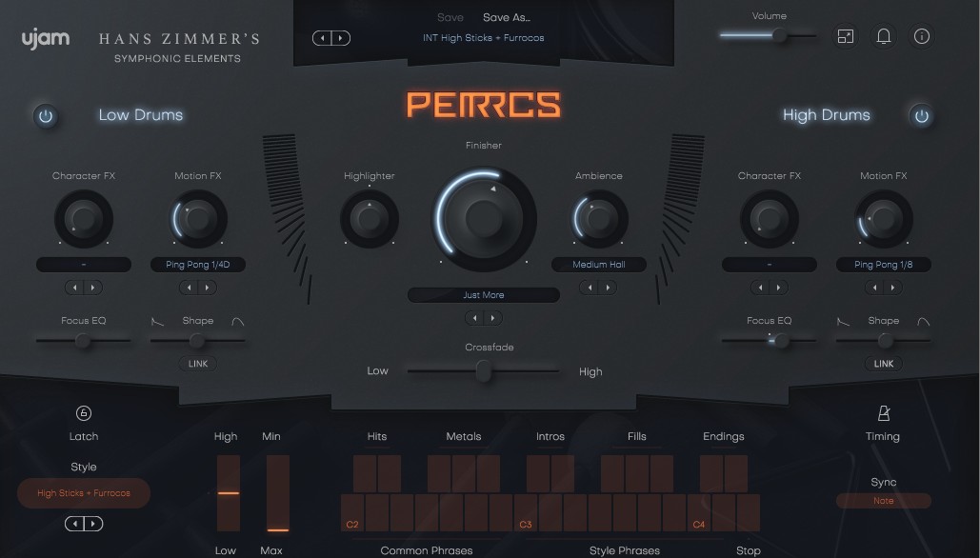
Task: Toggle the High Drums LINK button
Action: point(884,364)
